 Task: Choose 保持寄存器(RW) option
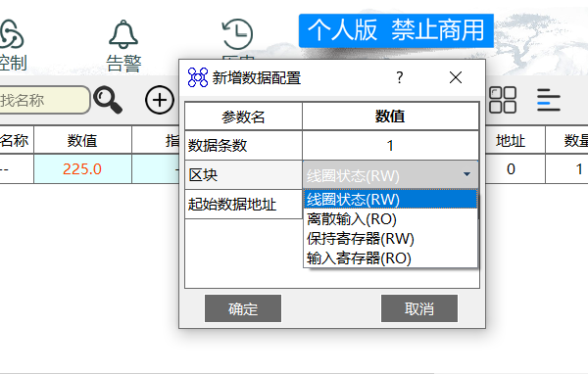[x=390, y=239]
